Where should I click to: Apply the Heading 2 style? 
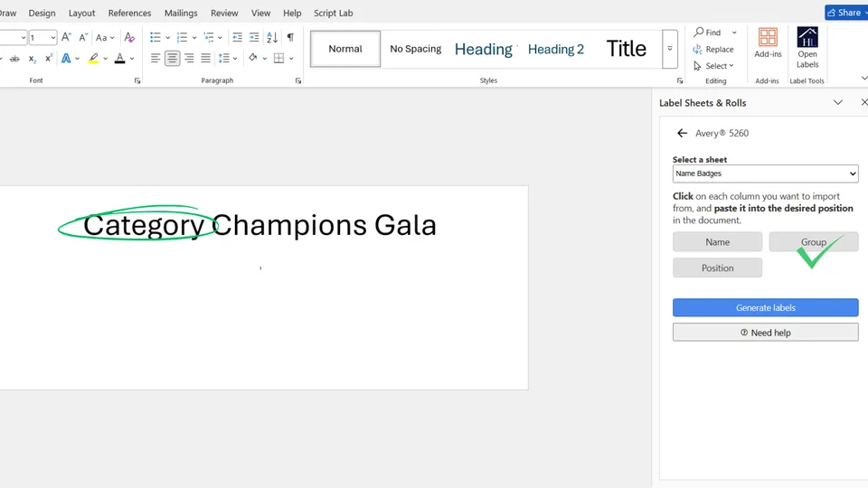pos(556,49)
